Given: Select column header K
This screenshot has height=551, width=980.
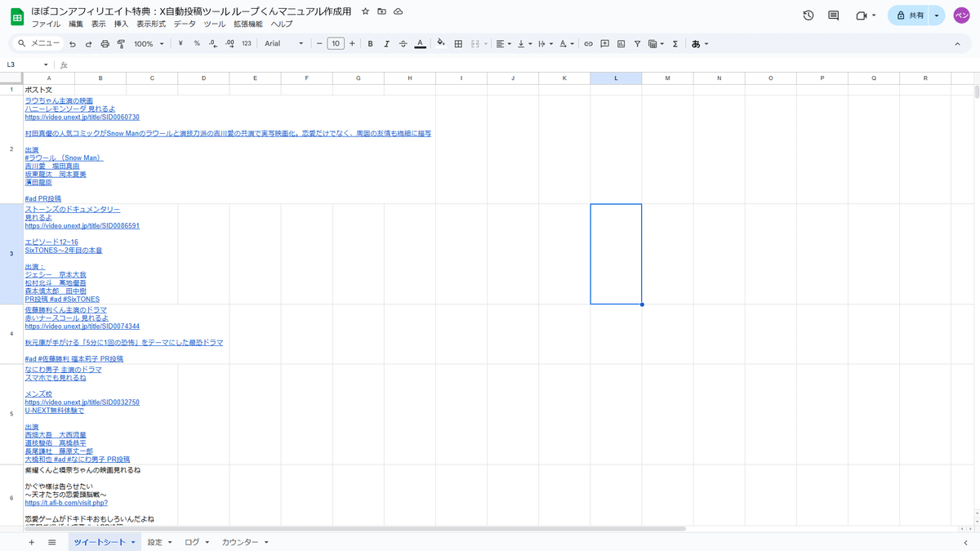Looking at the screenshot, I should tap(564, 78).
